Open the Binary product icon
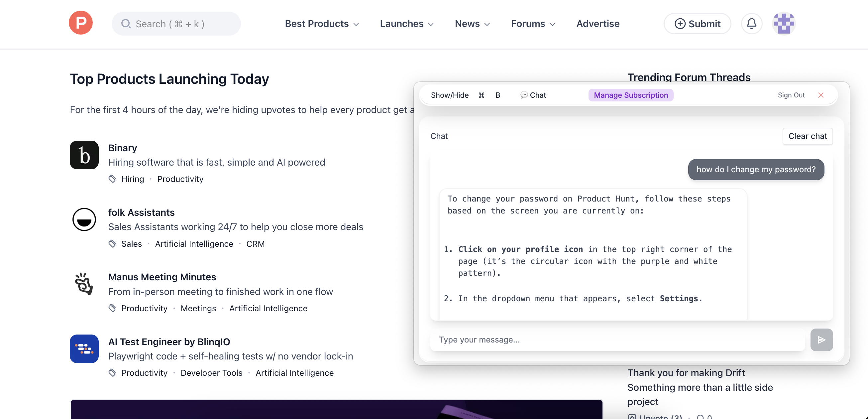Screen dimensions: 868x419 (x=83, y=155)
